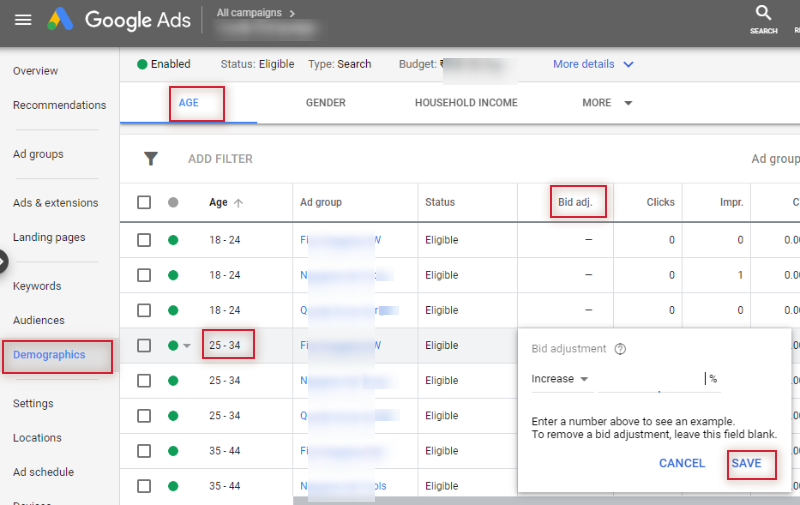Open Demographics in the sidebar
800x505 pixels.
click(x=49, y=355)
